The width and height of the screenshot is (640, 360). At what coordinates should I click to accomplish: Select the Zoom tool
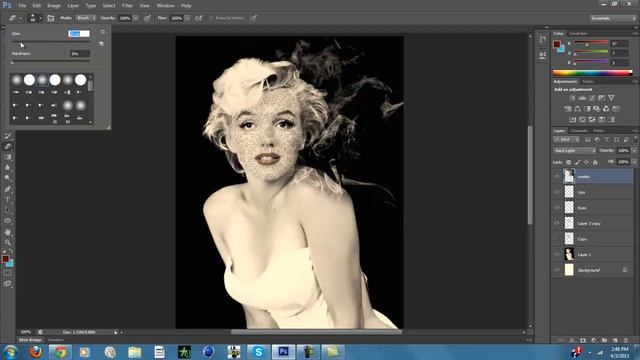coord(8,242)
